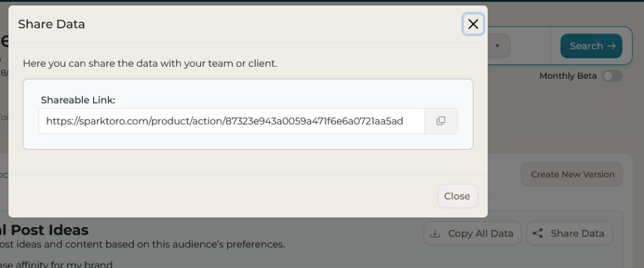Click the Create New Version button
Viewport: 644px width, 268px height.
click(x=572, y=174)
